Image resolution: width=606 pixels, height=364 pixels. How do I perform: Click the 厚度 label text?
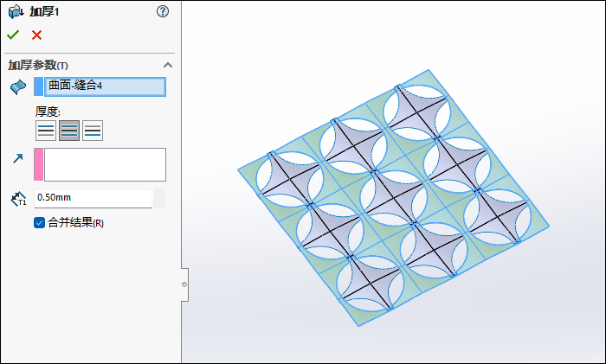pyautogui.click(x=48, y=112)
